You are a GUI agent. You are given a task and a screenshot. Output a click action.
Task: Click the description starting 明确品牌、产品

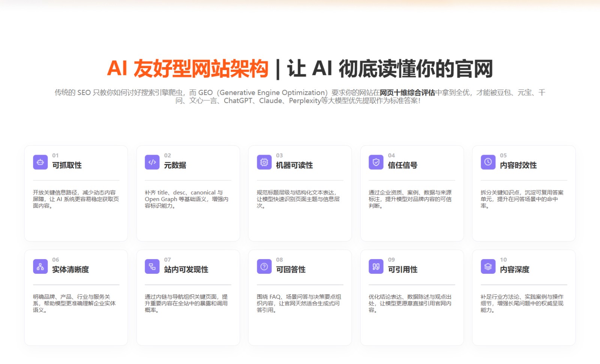pyautogui.click(x=74, y=303)
